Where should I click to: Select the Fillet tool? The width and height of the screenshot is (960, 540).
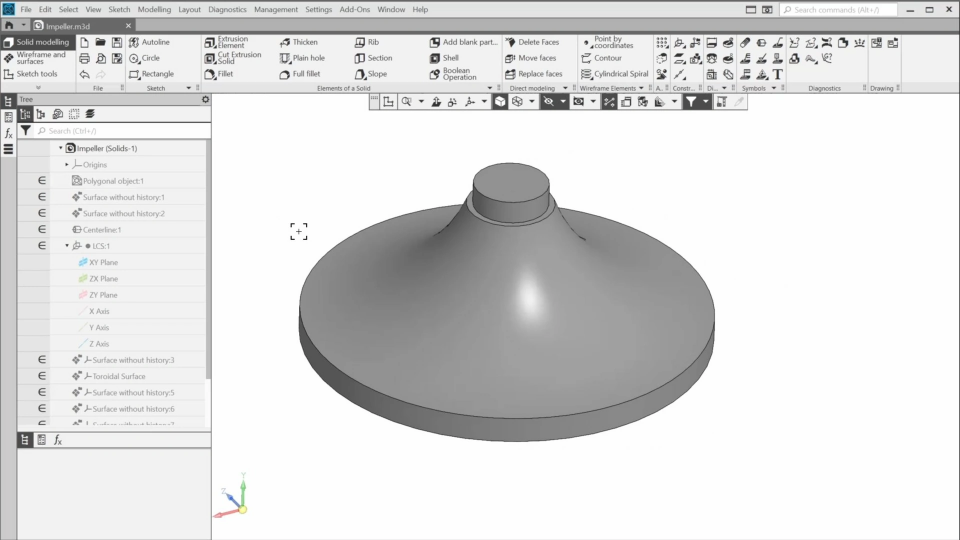click(x=218, y=74)
